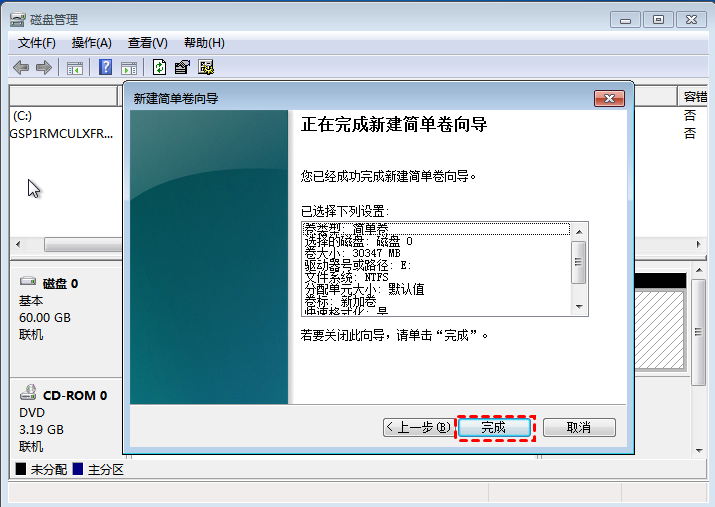Minimize the 磁盘管理 window
Viewport: 715px width, 507px height.
click(625, 20)
